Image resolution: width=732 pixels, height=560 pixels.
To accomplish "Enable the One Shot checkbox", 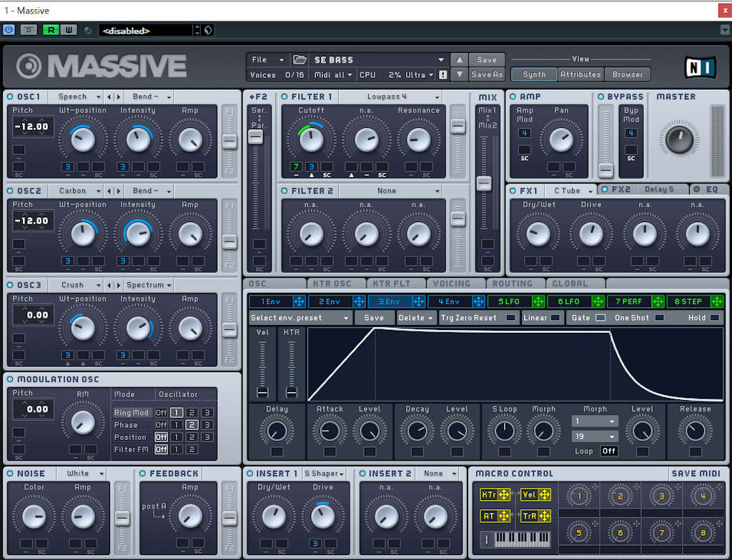I will (x=659, y=318).
